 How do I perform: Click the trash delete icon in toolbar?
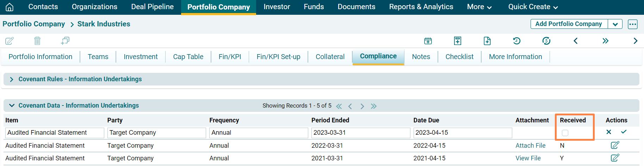coord(37,41)
